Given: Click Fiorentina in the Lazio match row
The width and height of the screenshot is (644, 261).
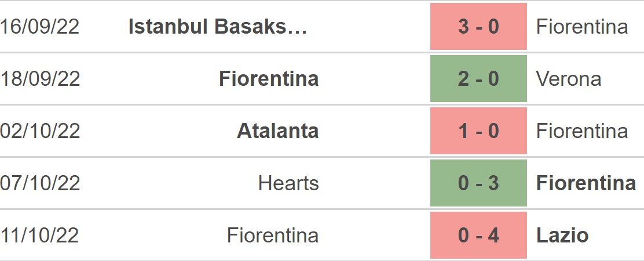Looking at the screenshot, I should 273,235.
